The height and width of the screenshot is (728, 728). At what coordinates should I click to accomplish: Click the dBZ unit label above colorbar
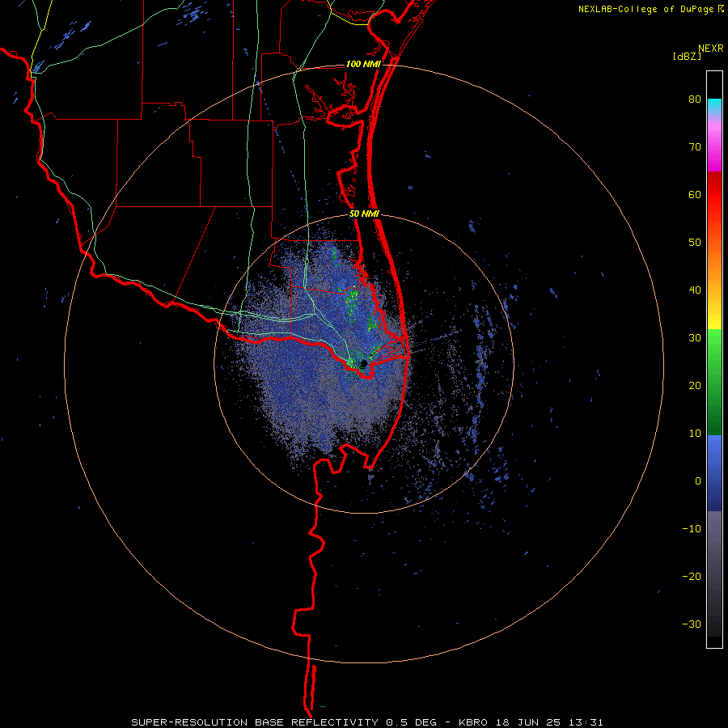(687, 56)
